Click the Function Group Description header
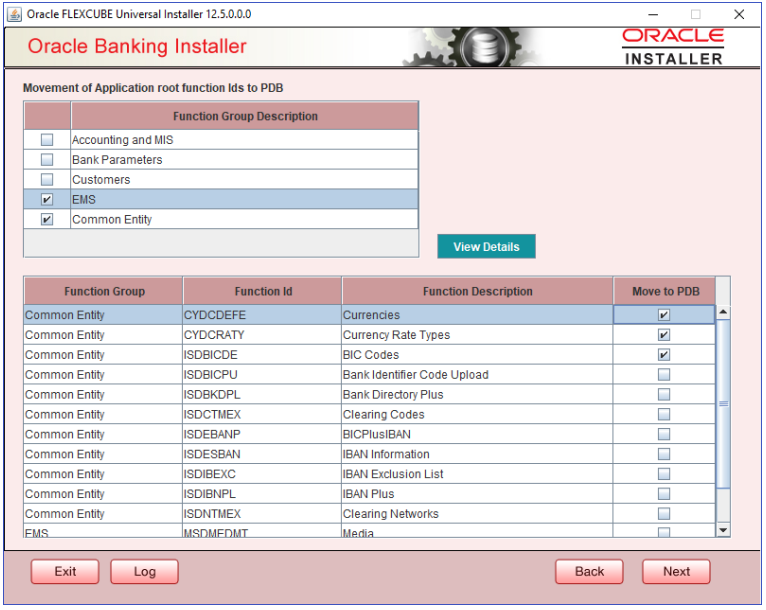Image resolution: width=766 pixels, height=610 pixels. [245, 116]
